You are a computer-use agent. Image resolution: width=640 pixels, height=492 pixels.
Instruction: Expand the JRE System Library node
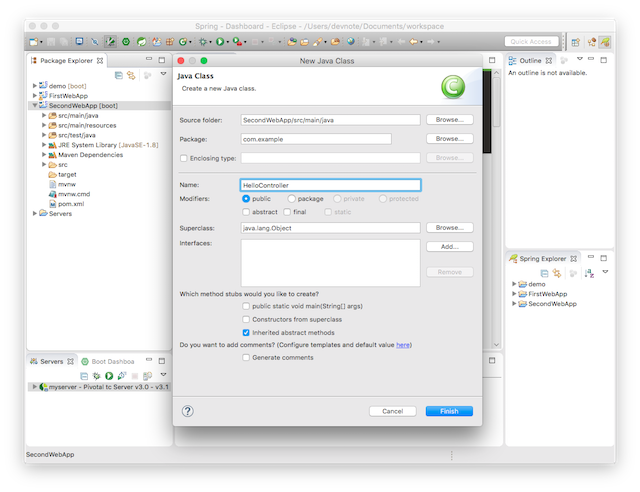click(x=44, y=145)
